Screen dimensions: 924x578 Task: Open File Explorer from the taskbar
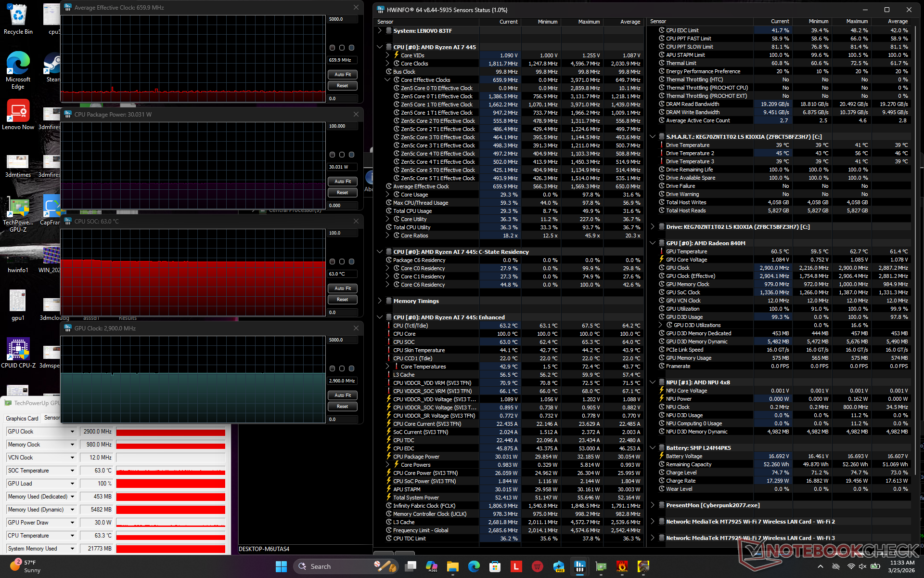pos(452,566)
